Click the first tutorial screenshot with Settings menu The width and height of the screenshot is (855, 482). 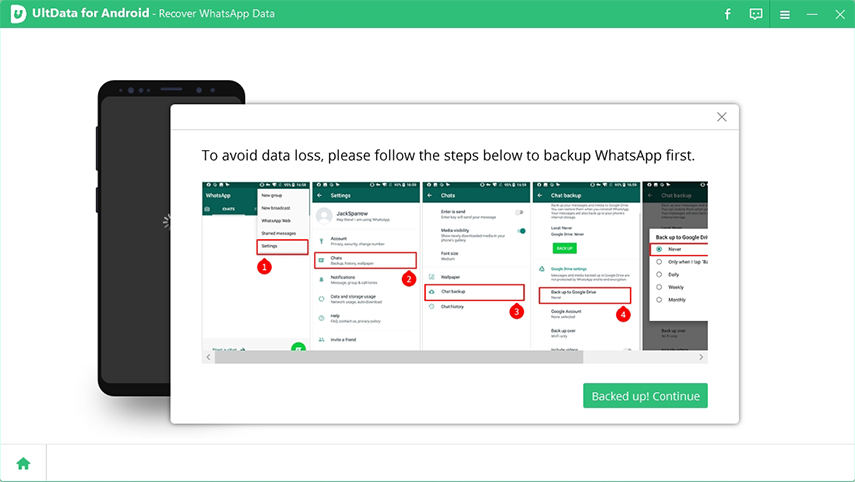[256, 266]
